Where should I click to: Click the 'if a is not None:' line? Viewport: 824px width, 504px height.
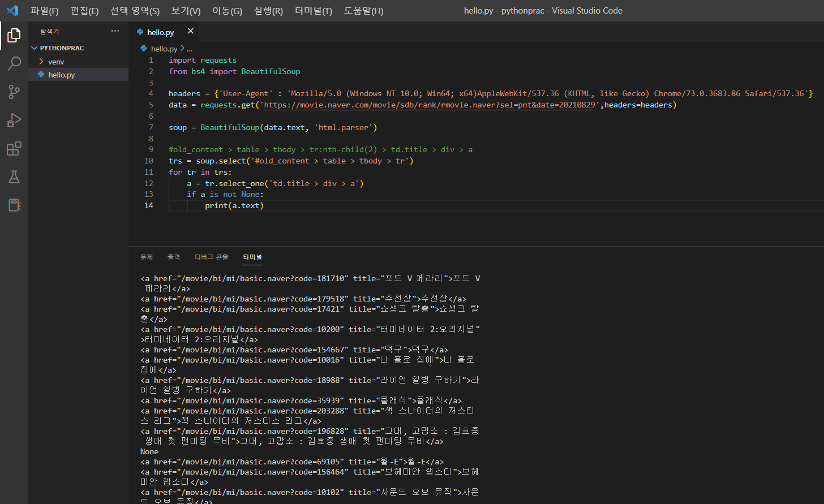[225, 195]
